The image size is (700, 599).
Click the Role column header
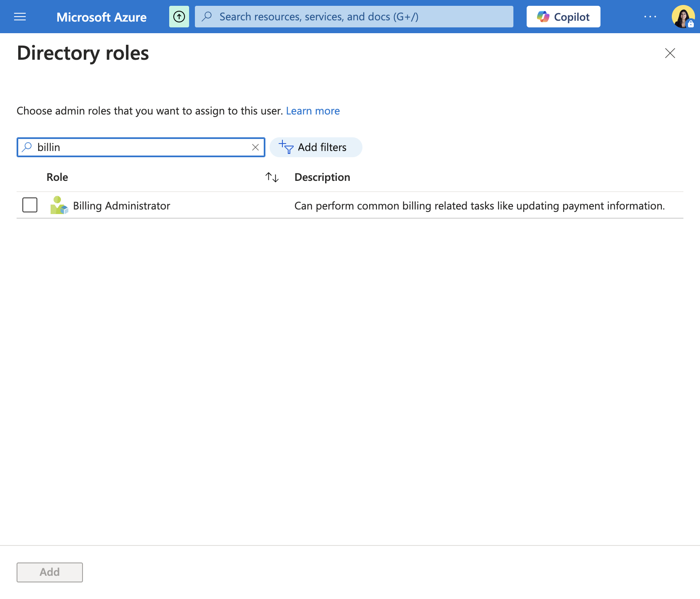pos(57,177)
